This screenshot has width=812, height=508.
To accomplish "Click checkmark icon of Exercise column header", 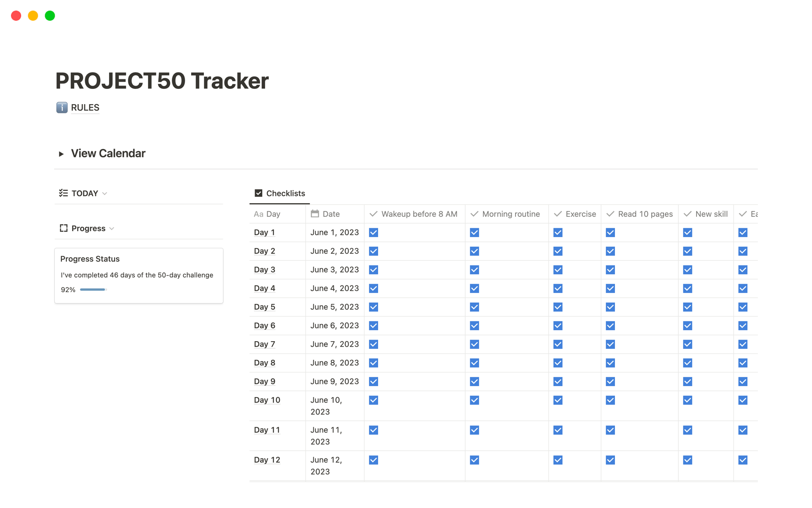I will (x=558, y=214).
